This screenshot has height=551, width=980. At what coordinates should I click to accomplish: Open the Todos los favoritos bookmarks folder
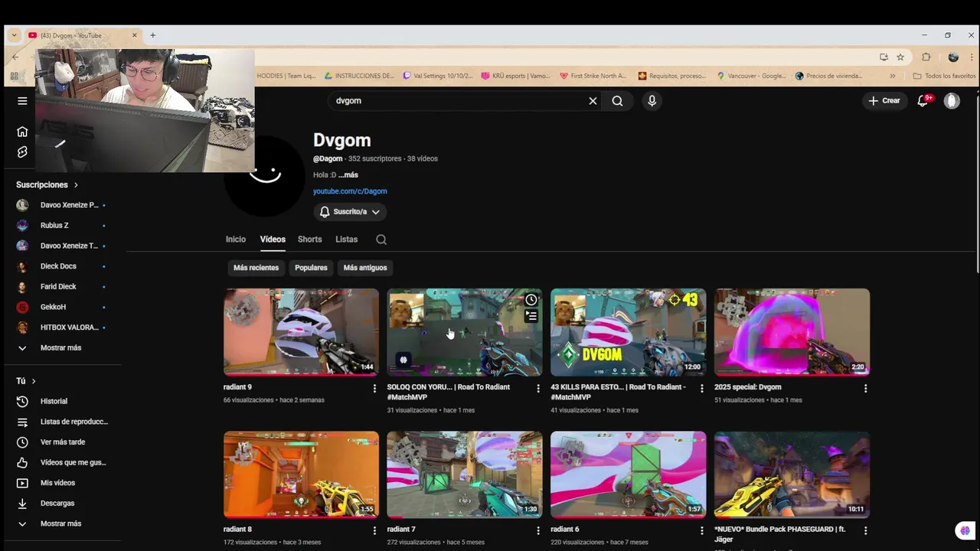pos(944,76)
